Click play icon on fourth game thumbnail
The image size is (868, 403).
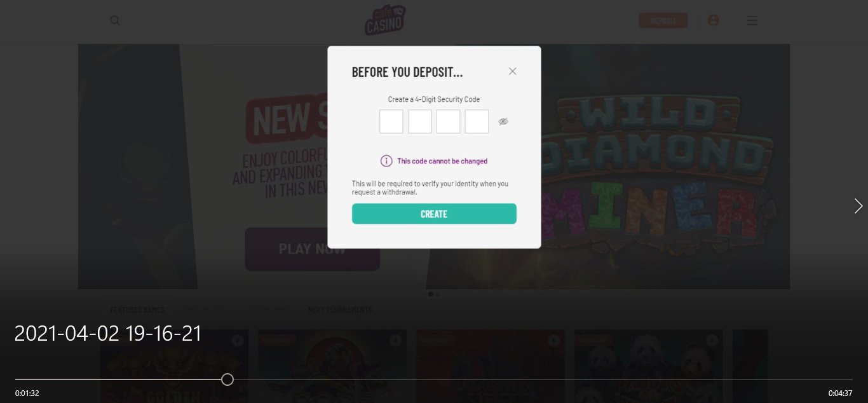click(712, 341)
